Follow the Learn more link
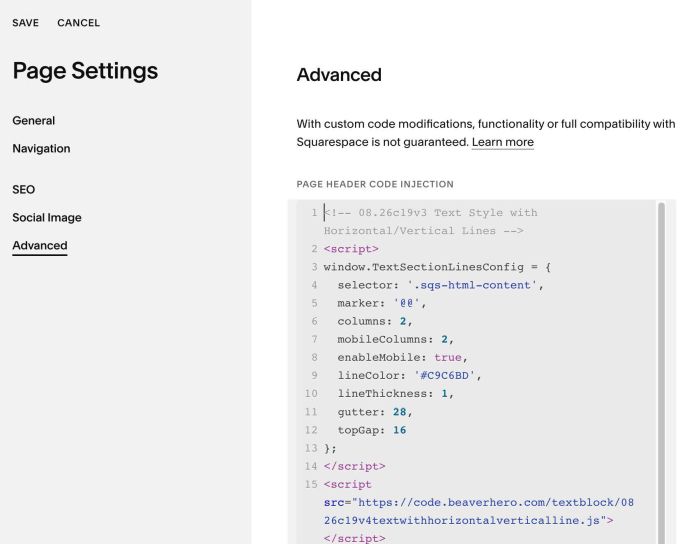The width and height of the screenshot is (700, 544). (503, 142)
